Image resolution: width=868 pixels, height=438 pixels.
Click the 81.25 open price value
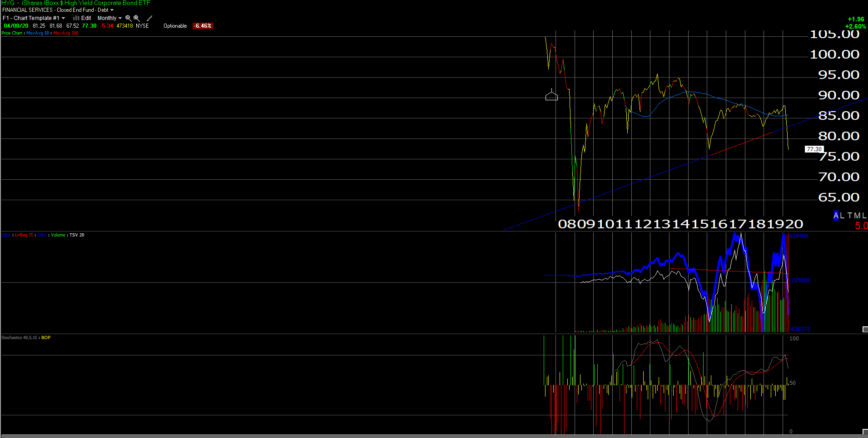pyautogui.click(x=39, y=26)
